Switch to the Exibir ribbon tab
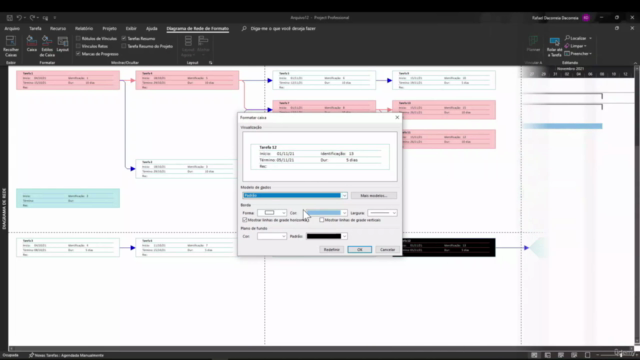 coord(131,29)
